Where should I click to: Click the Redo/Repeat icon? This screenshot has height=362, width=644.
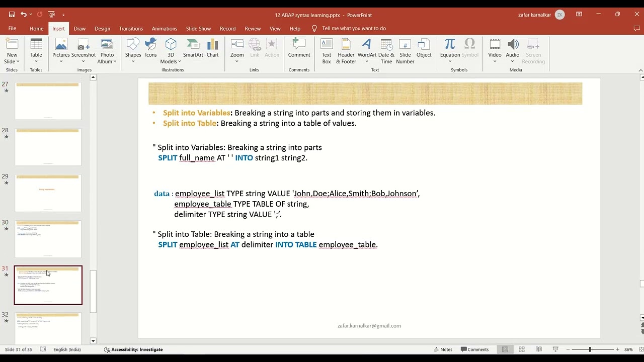40,15
